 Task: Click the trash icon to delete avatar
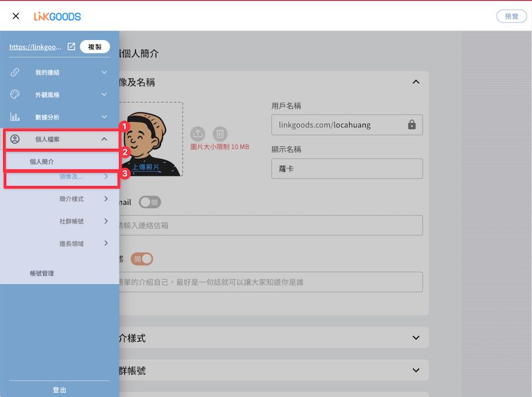tap(220, 134)
